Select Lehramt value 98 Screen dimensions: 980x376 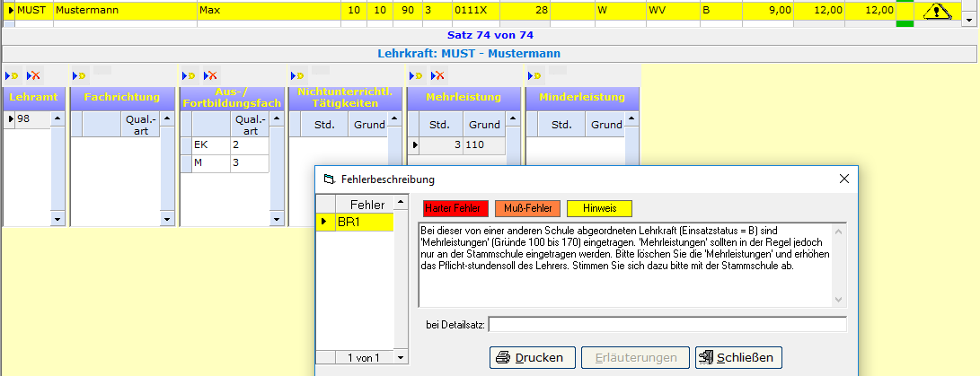click(x=32, y=118)
